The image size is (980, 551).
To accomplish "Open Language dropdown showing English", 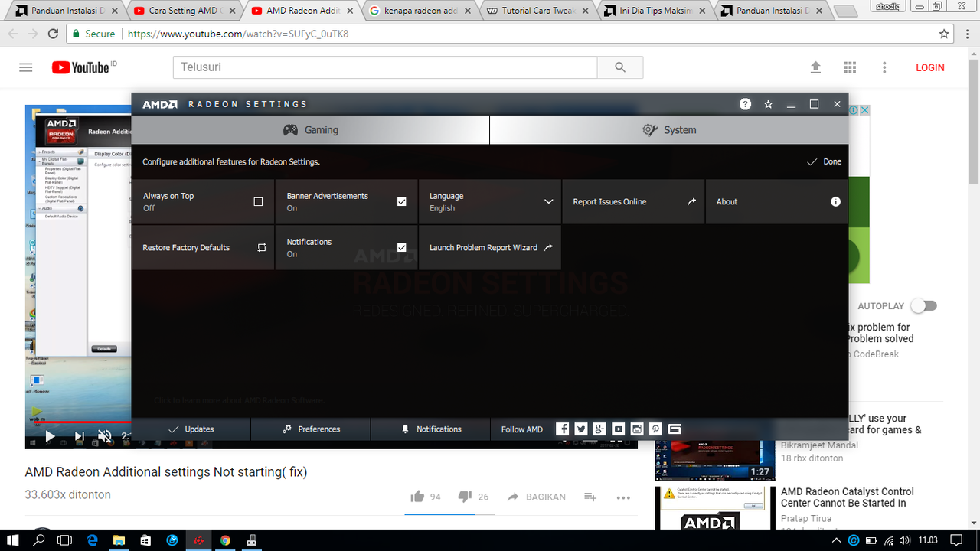I will point(490,202).
